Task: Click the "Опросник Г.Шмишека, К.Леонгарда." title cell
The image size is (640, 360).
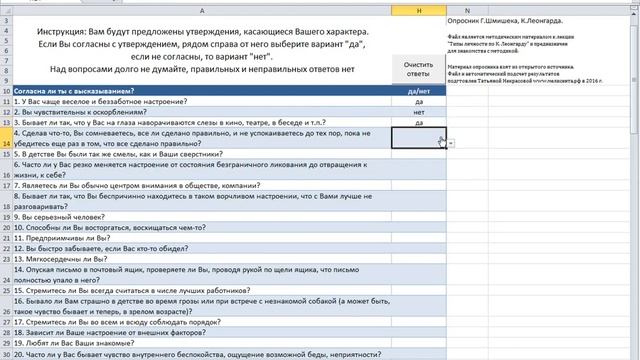Action: coord(504,21)
